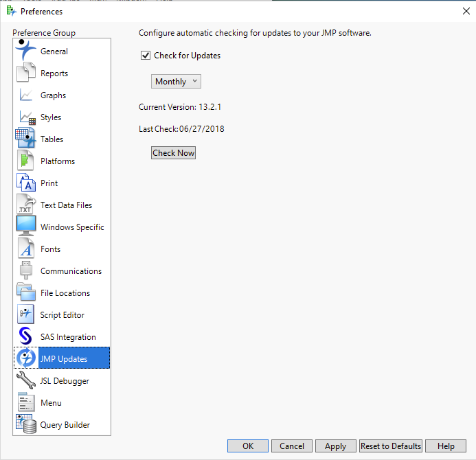476x460 pixels.
Task: Click the Query Builder database icon
Action: pos(26,424)
